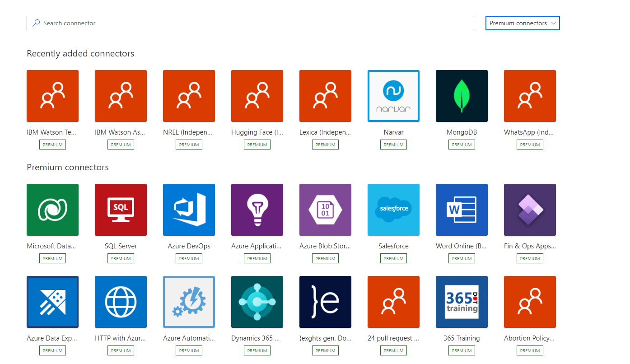Select the 24 pull request connector icon
The image size is (630, 364).
tap(393, 302)
